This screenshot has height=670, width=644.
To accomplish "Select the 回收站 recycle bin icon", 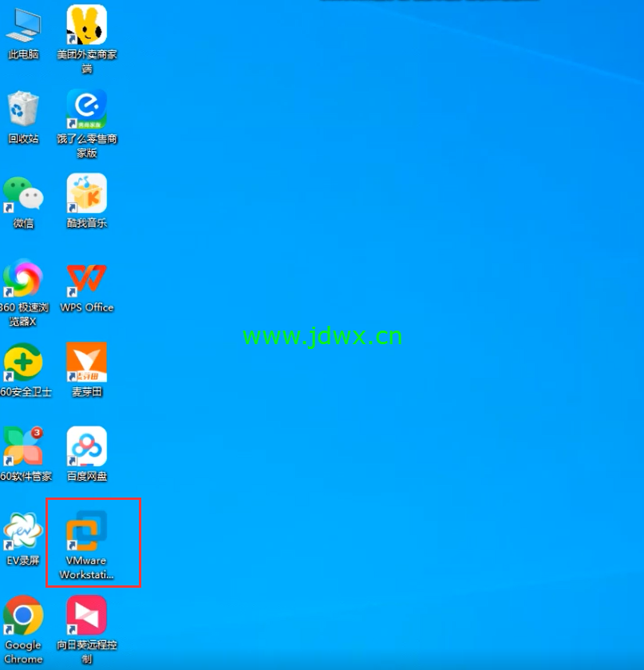I will 23,109.
